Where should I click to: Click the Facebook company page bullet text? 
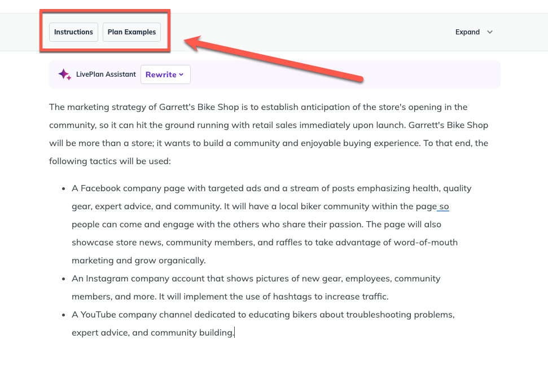click(271, 224)
